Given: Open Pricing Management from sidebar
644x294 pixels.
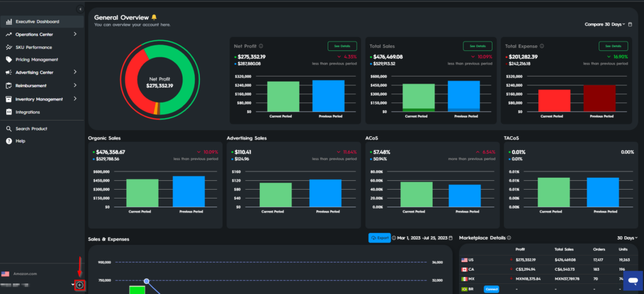Looking at the screenshot, I should tap(36, 60).
